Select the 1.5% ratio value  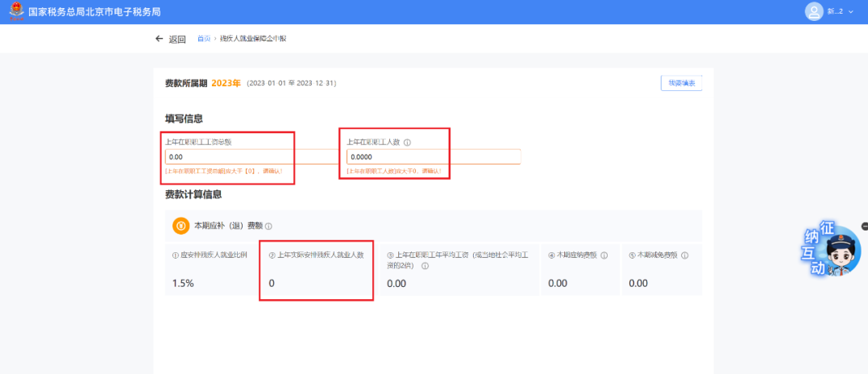tap(183, 283)
